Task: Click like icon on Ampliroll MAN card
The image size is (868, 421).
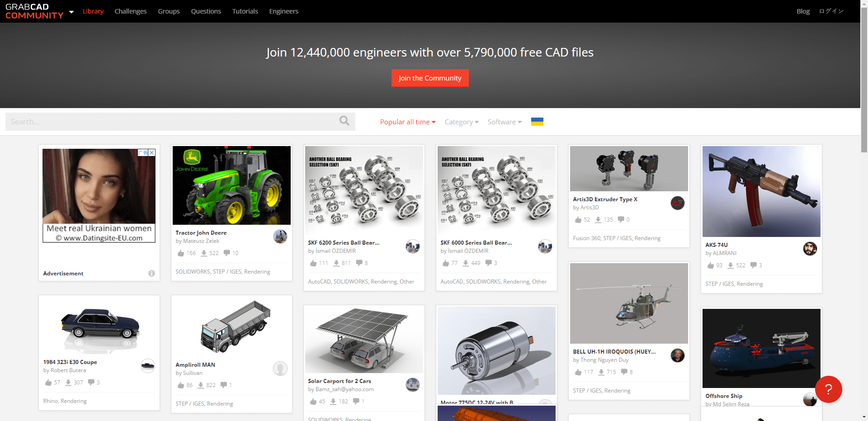Action: click(181, 385)
